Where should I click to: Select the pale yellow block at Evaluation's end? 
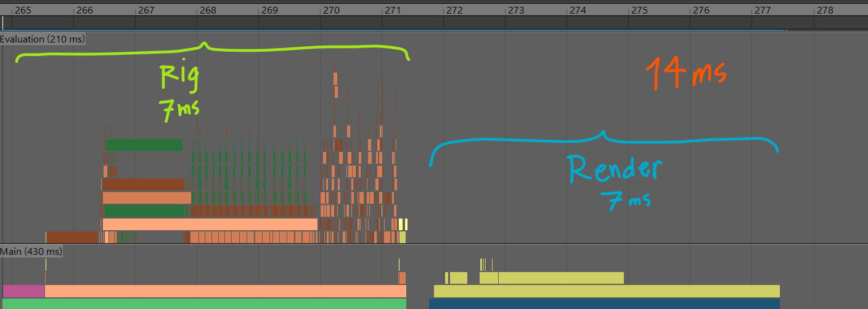click(403, 224)
